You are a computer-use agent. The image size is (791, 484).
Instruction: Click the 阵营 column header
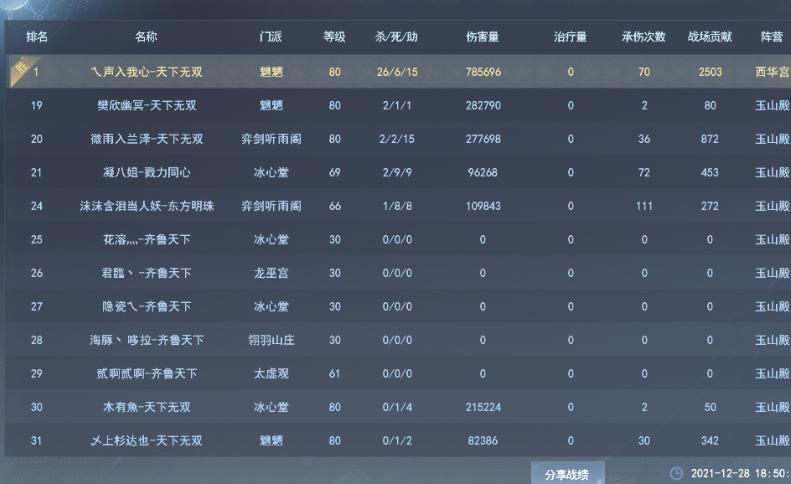[771, 37]
